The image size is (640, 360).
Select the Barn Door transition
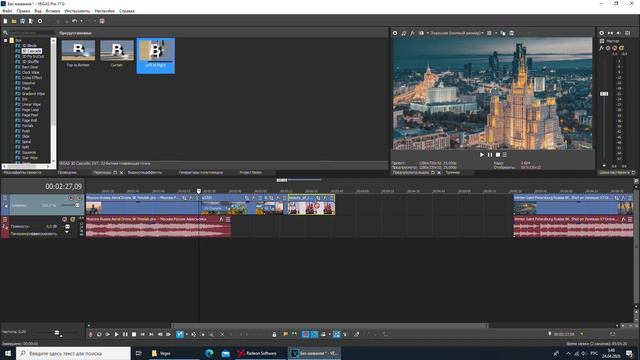point(30,67)
